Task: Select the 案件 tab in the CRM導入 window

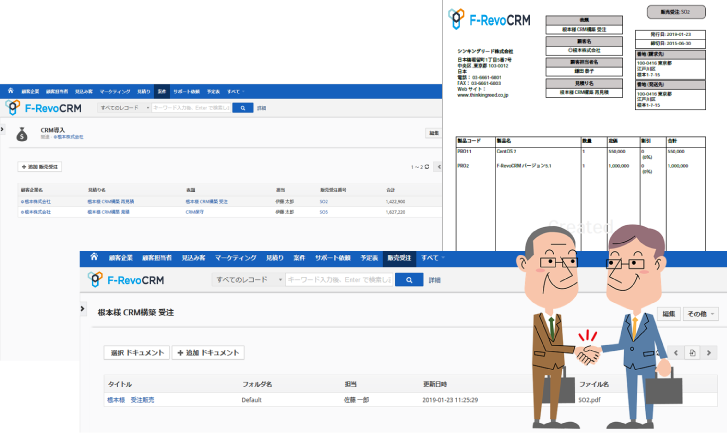Action: click(x=161, y=91)
